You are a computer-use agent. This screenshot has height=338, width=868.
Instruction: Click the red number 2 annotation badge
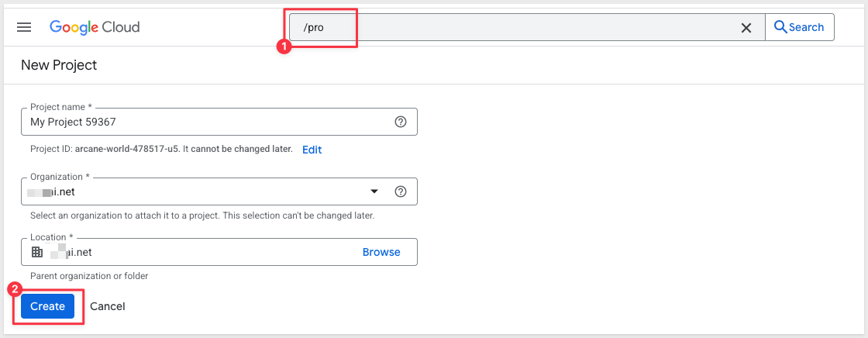[14, 289]
